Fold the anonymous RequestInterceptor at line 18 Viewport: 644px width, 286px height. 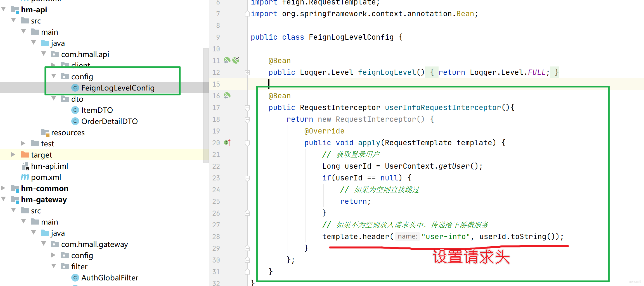[x=247, y=120]
